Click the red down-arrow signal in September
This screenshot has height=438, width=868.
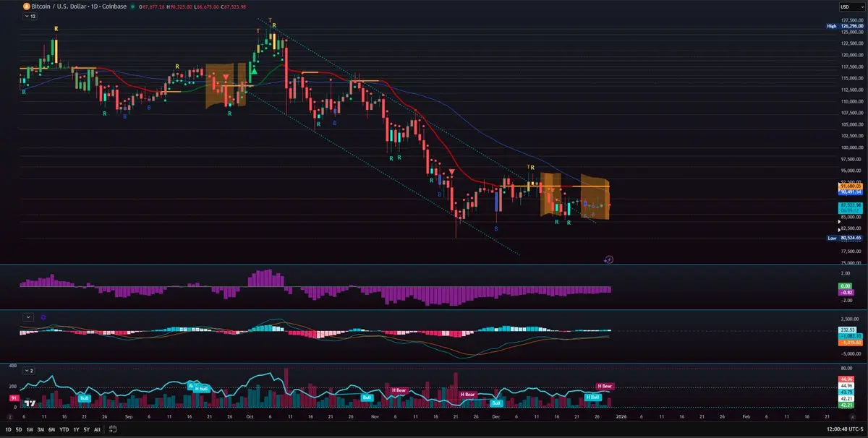[x=226, y=77]
